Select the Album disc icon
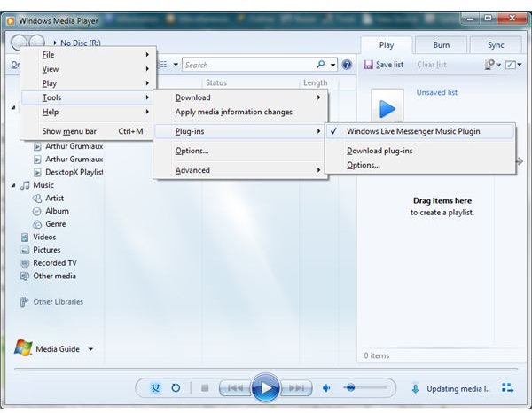The image size is (532, 413). (37, 212)
